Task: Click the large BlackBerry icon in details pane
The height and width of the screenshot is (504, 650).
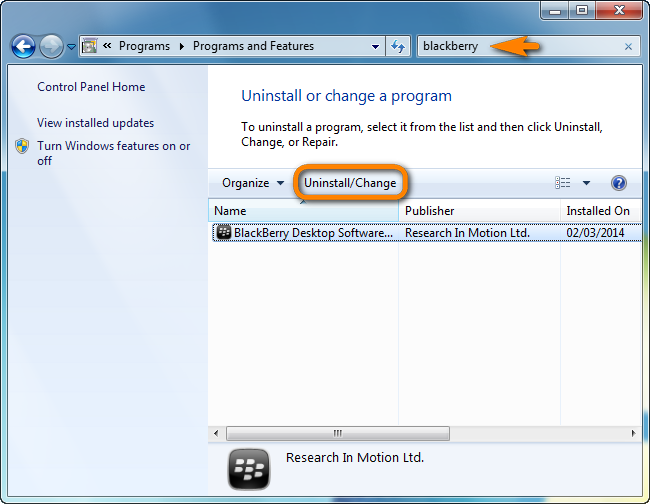Action: [x=249, y=469]
